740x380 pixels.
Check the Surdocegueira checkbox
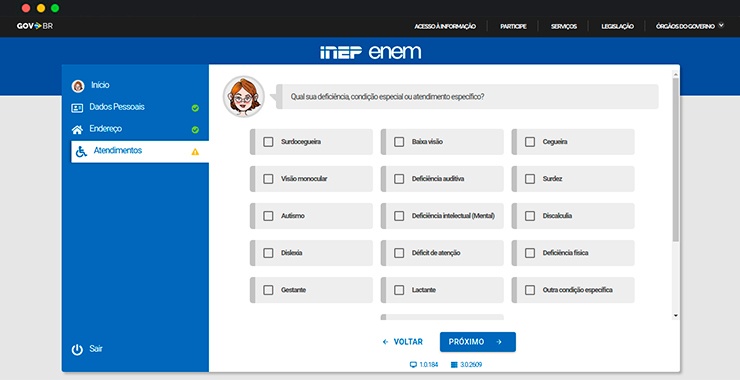tap(268, 142)
